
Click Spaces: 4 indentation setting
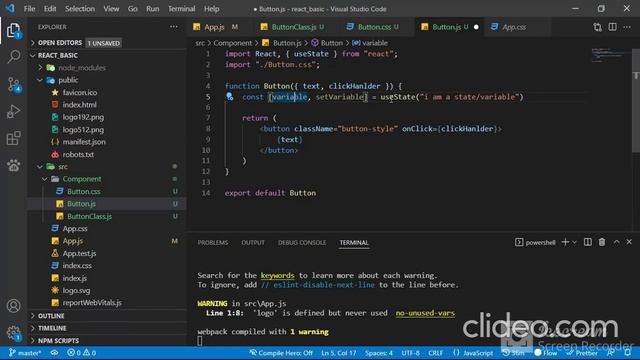coord(379,353)
